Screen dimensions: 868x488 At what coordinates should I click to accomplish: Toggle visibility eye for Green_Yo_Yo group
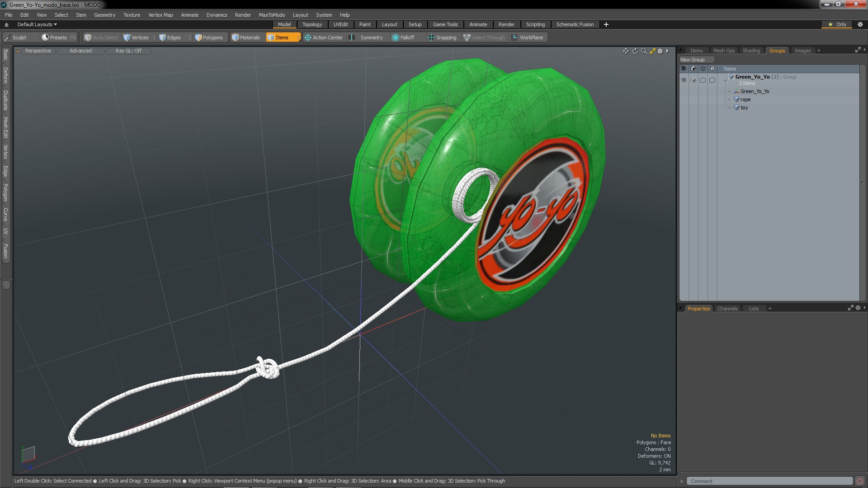point(684,80)
